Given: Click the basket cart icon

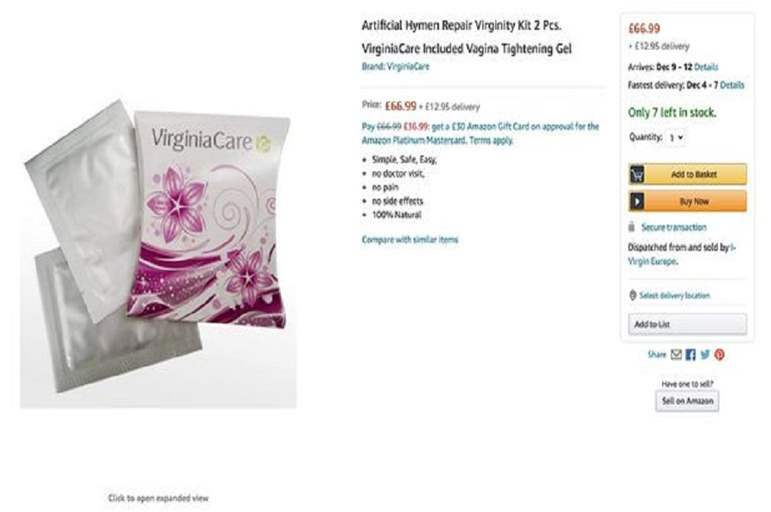Looking at the screenshot, I should [x=637, y=174].
